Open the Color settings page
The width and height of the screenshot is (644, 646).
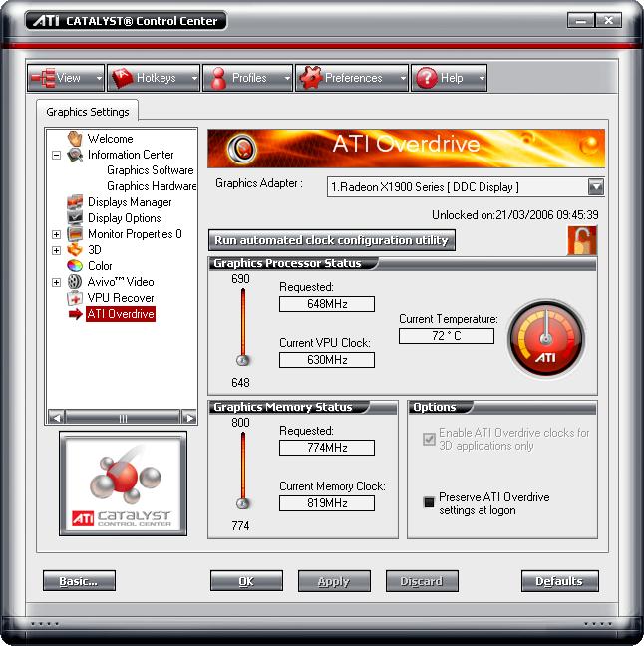pos(100,266)
